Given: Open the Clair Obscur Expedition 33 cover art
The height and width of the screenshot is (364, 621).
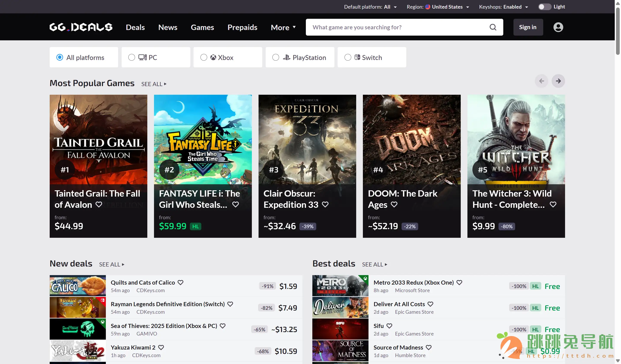Looking at the screenshot, I should coord(307,140).
